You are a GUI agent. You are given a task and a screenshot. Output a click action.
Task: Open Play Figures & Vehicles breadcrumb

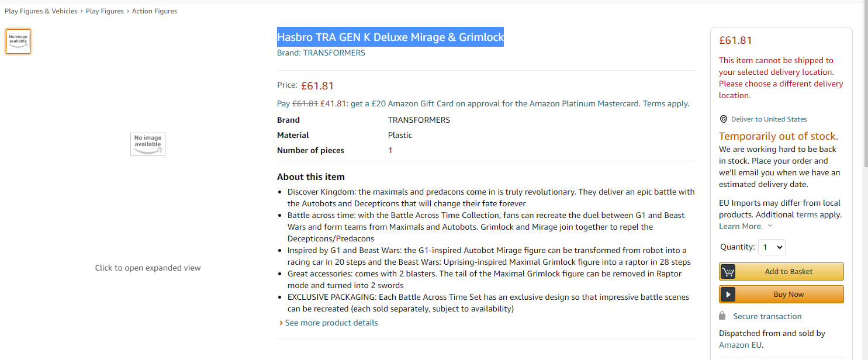tap(41, 11)
